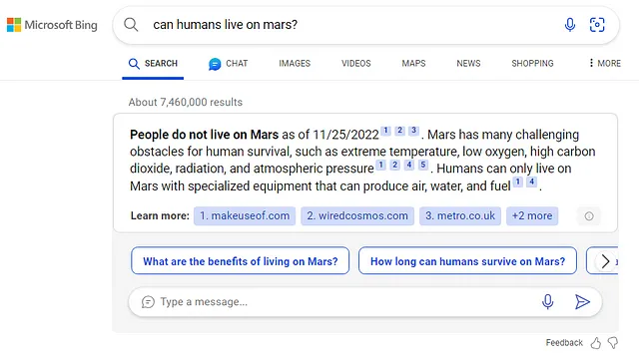
Task: Give thumbs down feedback
Action: coord(612,343)
